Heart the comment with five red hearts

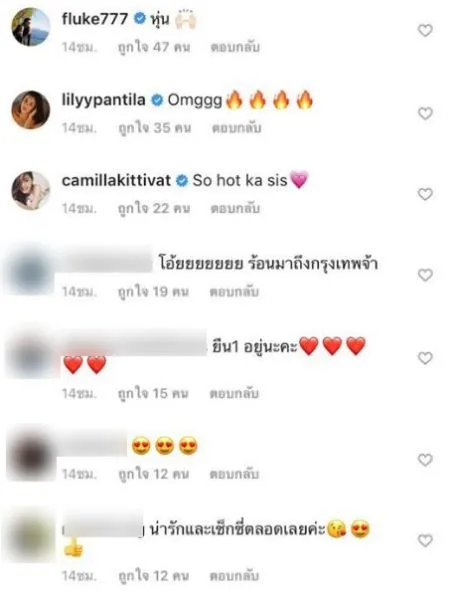425,358
